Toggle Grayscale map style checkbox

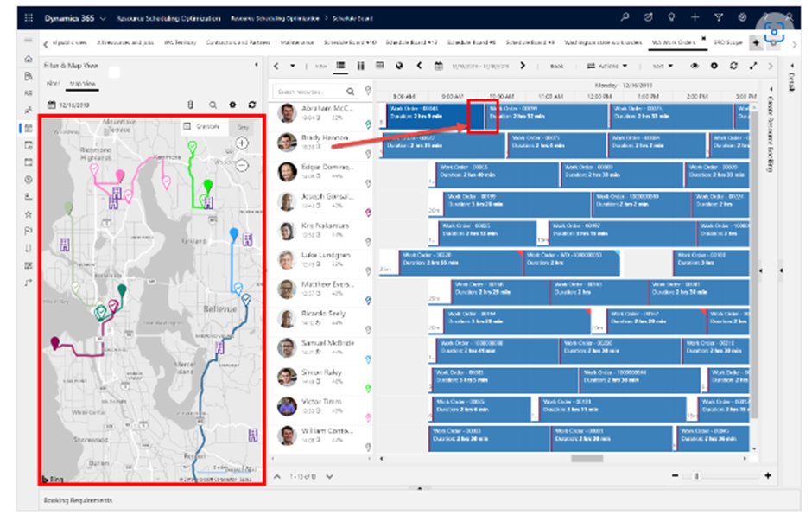click(187, 126)
